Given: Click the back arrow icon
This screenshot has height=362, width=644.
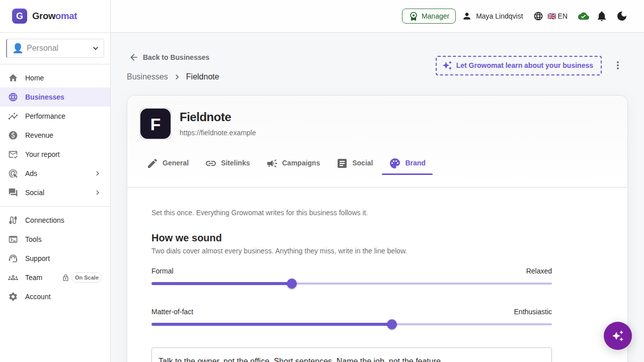Looking at the screenshot, I should click(134, 57).
